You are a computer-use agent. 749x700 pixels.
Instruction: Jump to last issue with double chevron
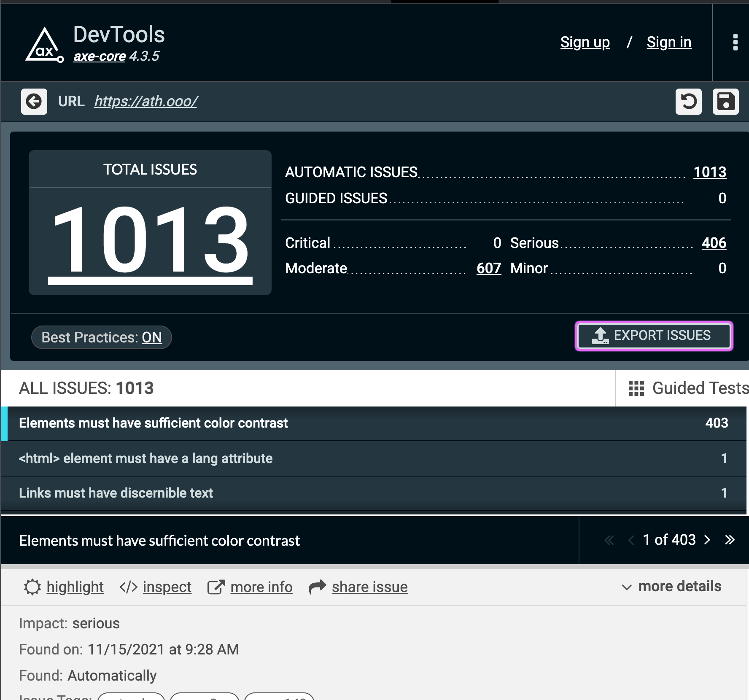(x=730, y=540)
